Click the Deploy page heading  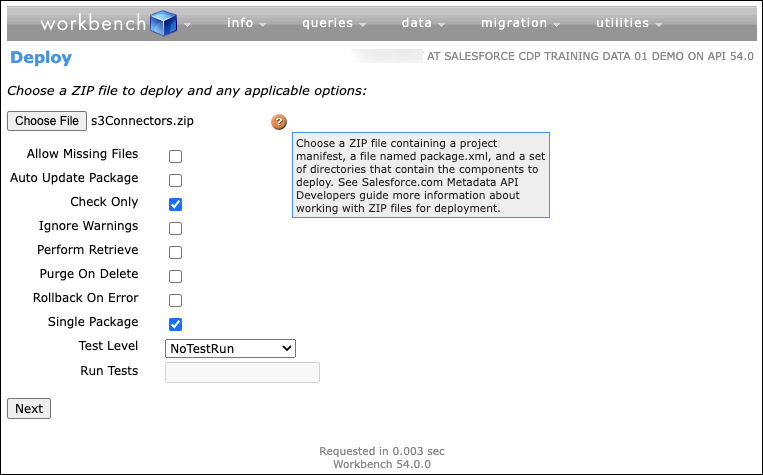pos(41,57)
